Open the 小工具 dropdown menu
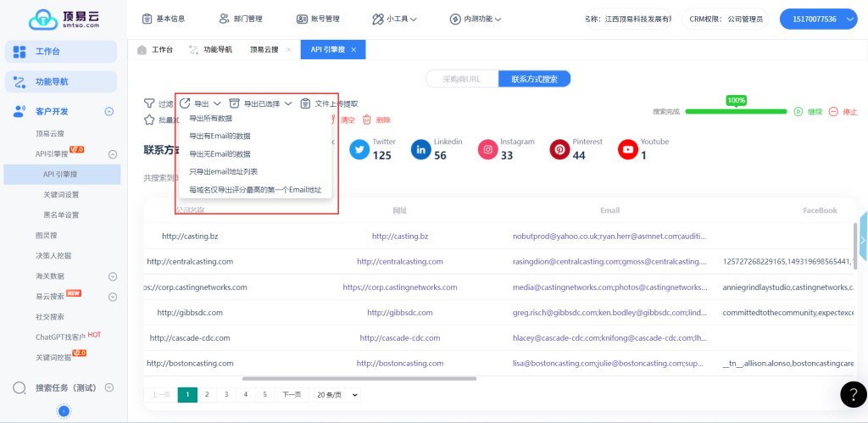Screen dimensions: 868x423 (x=394, y=19)
